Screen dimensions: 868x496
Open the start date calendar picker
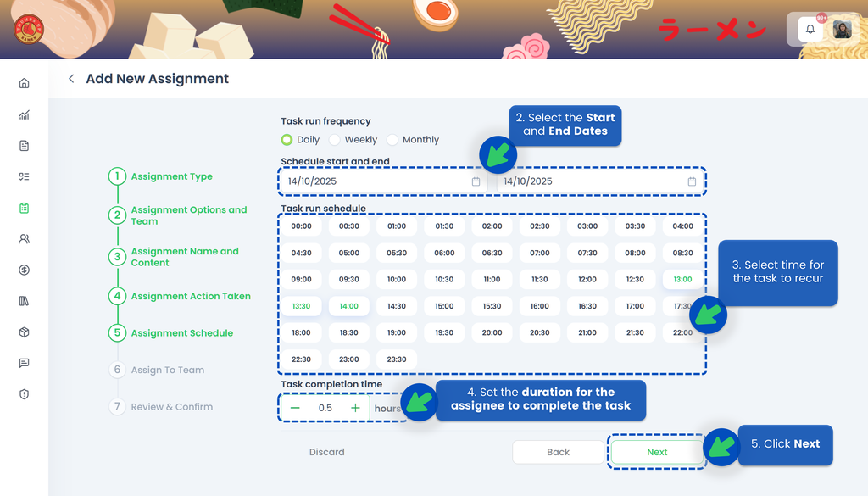[476, 181]
